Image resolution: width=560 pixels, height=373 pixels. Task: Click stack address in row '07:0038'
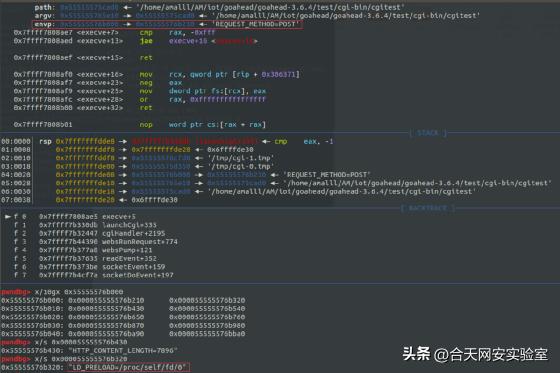(x=85, y=200)
